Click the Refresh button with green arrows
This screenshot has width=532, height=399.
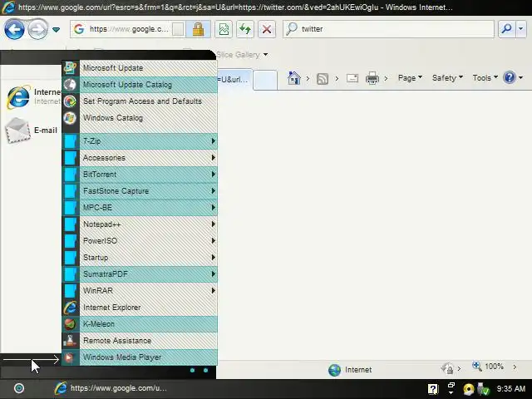coord(245,29)
